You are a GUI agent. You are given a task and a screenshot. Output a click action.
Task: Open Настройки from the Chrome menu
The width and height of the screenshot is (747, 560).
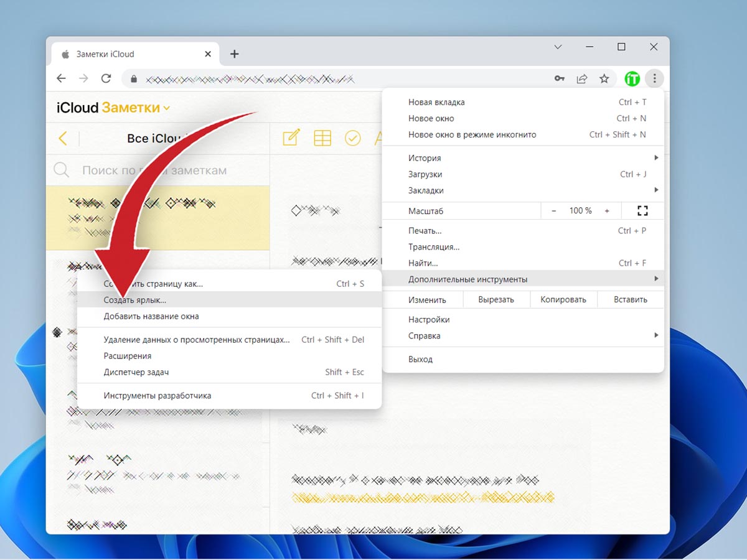tap(523, 319)
